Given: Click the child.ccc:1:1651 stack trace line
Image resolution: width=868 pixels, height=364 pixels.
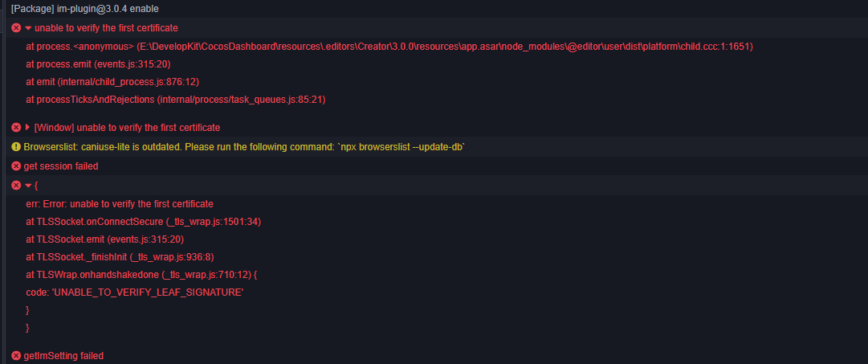Looking at the screenshot, I should [x=389, y=47].
